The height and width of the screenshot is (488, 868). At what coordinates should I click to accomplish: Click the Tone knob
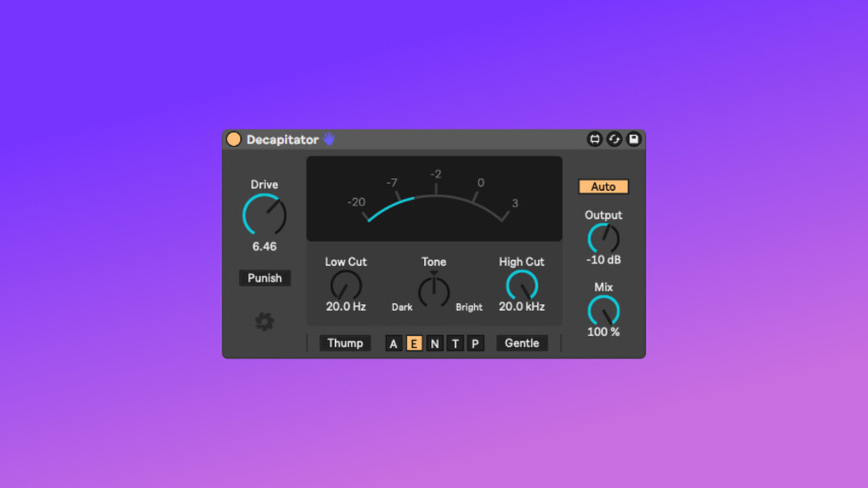coord(434,290)
